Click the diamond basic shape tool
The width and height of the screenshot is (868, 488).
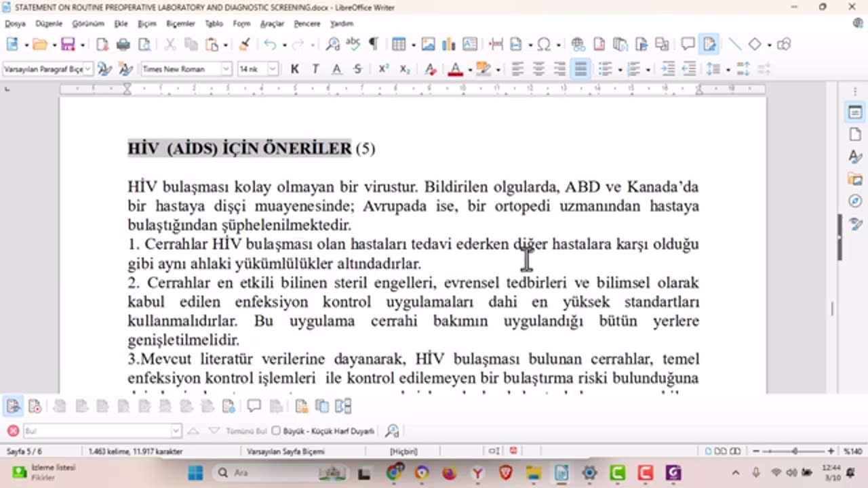point(755,45)
